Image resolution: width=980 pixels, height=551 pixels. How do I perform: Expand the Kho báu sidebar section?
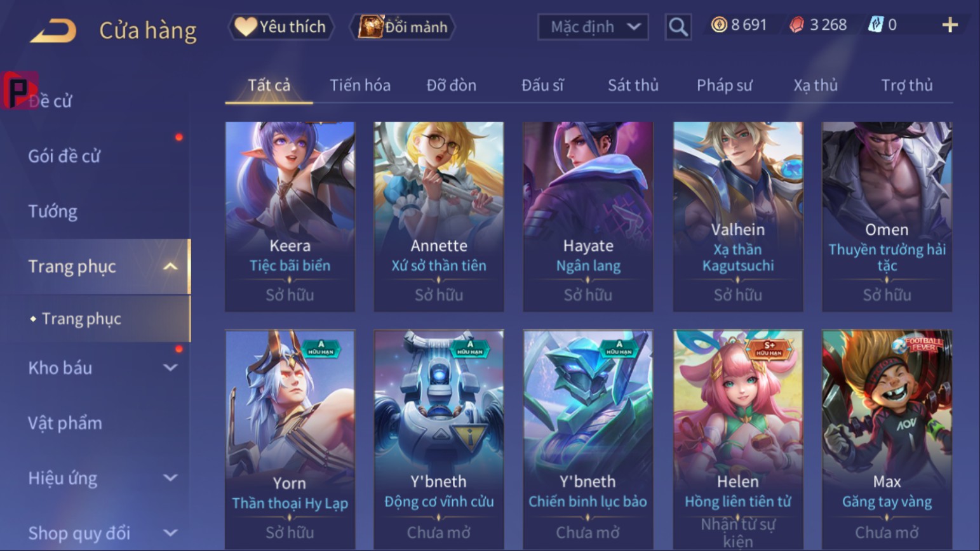tap(170, 368)
